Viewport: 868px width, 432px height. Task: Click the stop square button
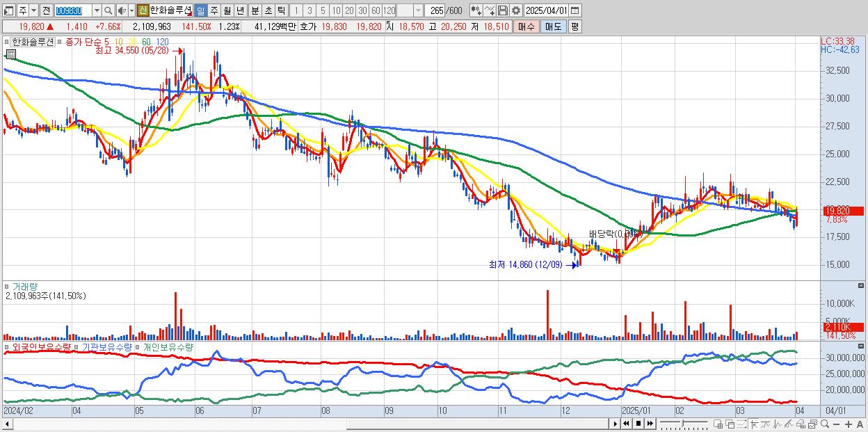click(x=638, y=424)
